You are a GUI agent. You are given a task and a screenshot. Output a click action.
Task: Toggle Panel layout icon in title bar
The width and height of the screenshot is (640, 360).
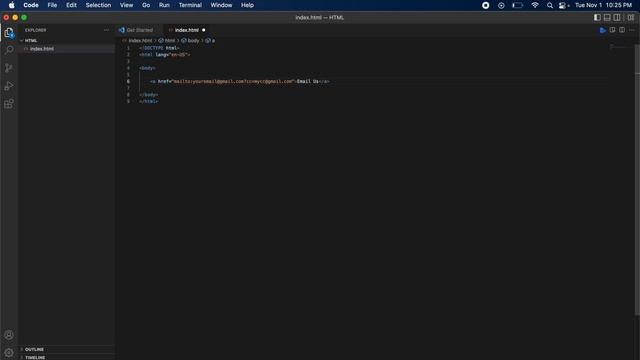point(607,18)
